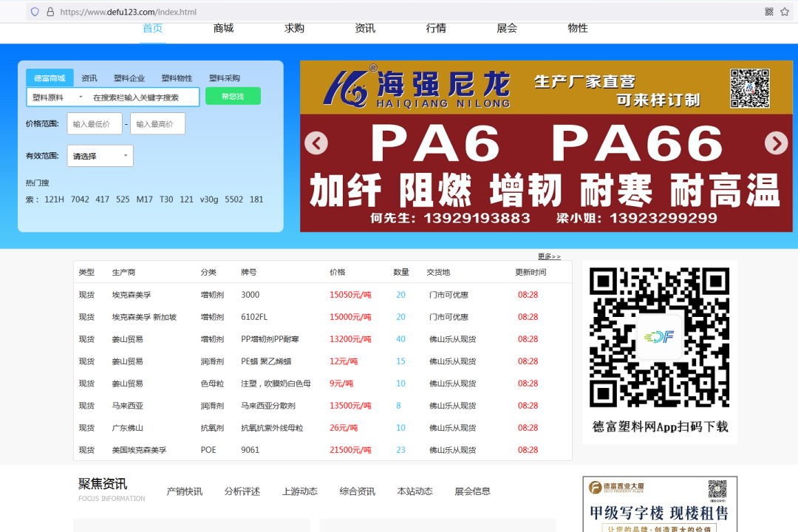The width and height of the screenshot is (798, 532).
Task: Click the 价格 column header
Action: (338, 273)
